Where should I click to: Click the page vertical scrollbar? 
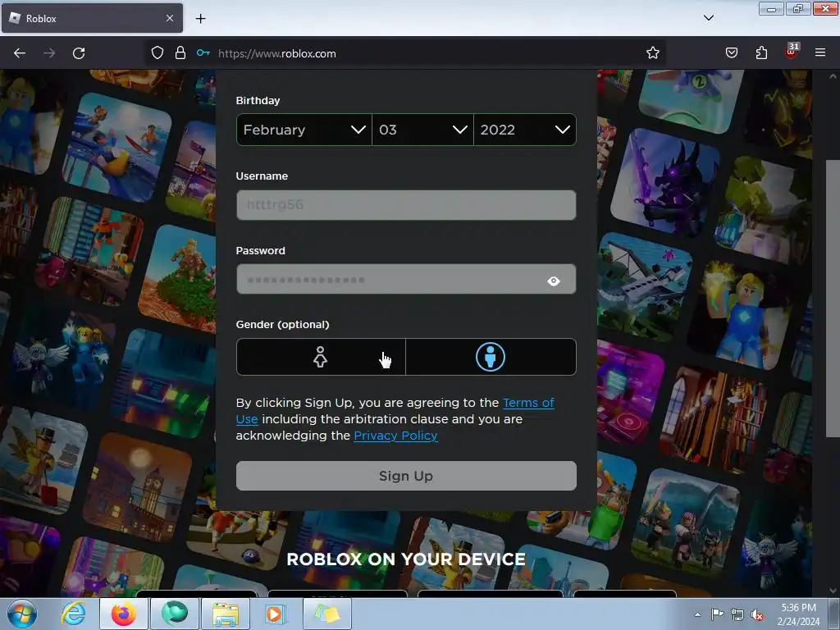(833, 298)
